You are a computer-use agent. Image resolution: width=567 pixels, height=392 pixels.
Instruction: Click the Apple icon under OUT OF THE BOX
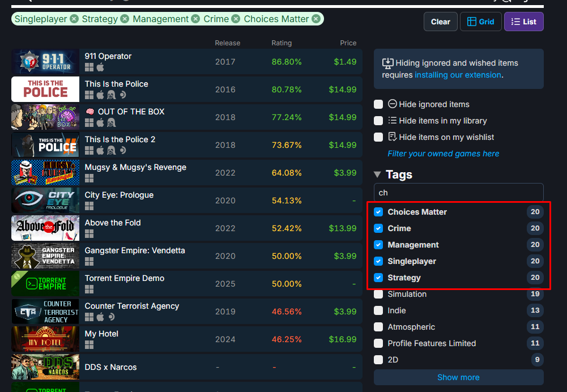pyautogui.click(x=100, y=122)
